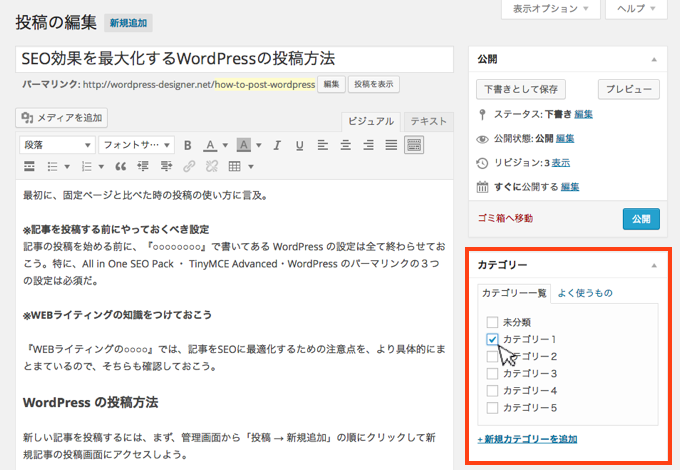Viewport: 680px width, 471px height.
Task: Select the カテゴリー一覧 tab
Action: pyautogui.click(x=514, y=293)
